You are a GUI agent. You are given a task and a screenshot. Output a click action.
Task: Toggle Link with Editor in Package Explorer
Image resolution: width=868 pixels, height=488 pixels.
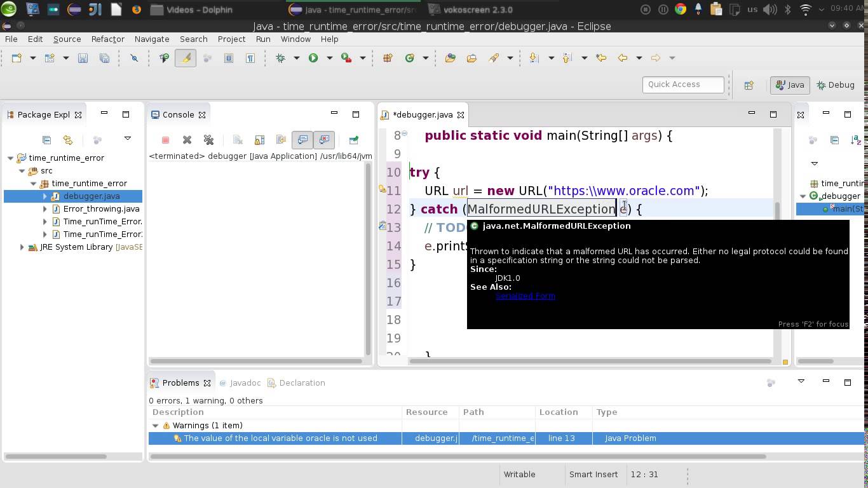67,140
